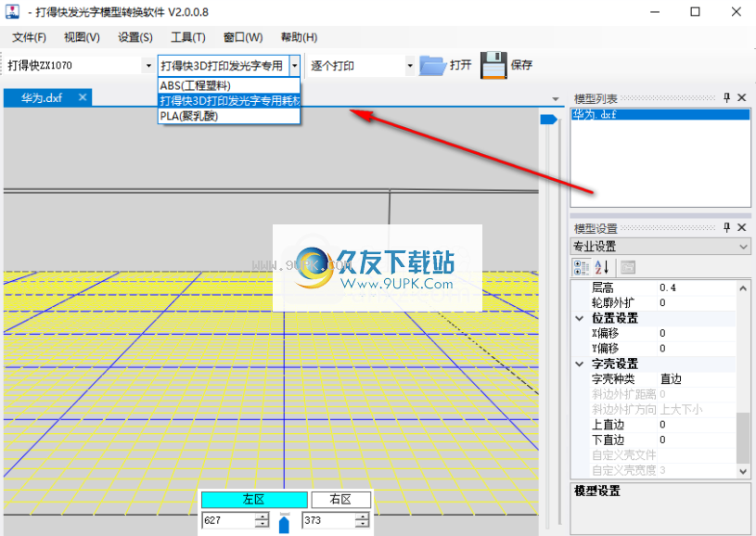This screenshot has height=536, width=756.
Task: Select 华为.dxf in the model list
Action: pyautogui.click(x=660, y=115)
